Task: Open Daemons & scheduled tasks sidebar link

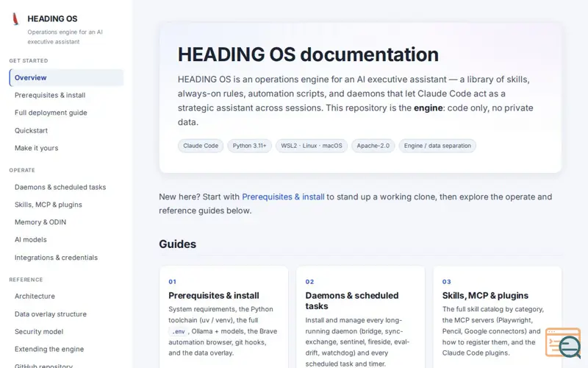Action: (x=60, y=187)
